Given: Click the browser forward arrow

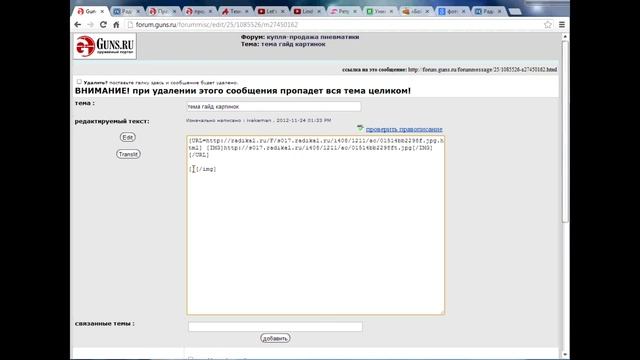Looking at the screenshot, I should pyautogui.click(x=90, y=25).
